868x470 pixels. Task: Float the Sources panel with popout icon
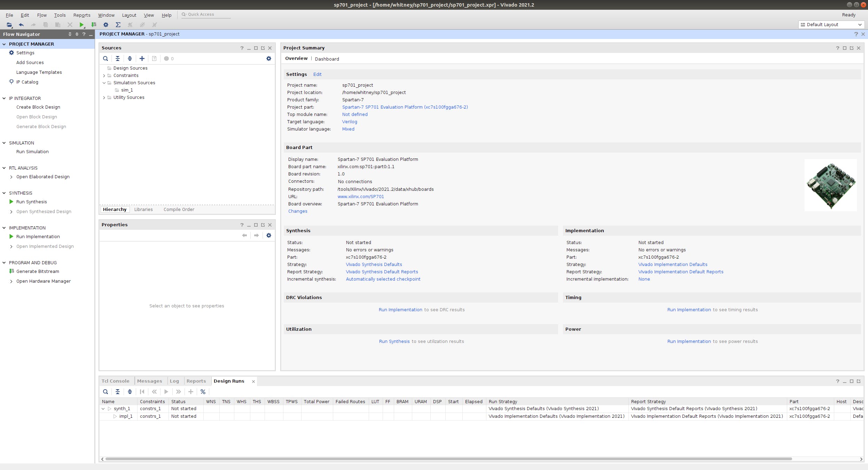point(263,48)
